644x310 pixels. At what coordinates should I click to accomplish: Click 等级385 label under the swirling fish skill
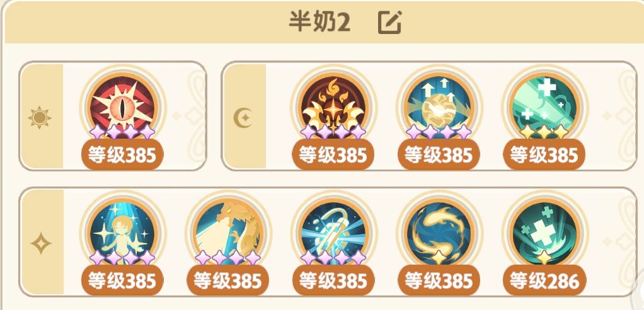[439, 281]
